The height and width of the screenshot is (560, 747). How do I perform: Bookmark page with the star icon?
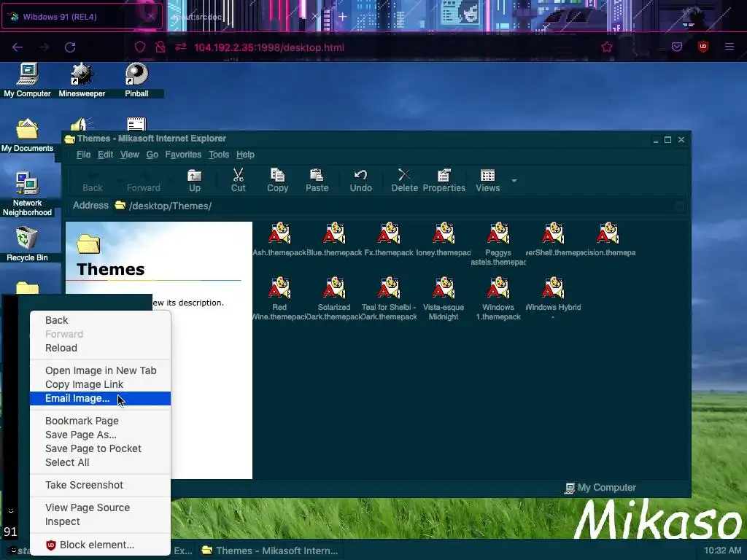pyautogui.click(x=606, y=47)
